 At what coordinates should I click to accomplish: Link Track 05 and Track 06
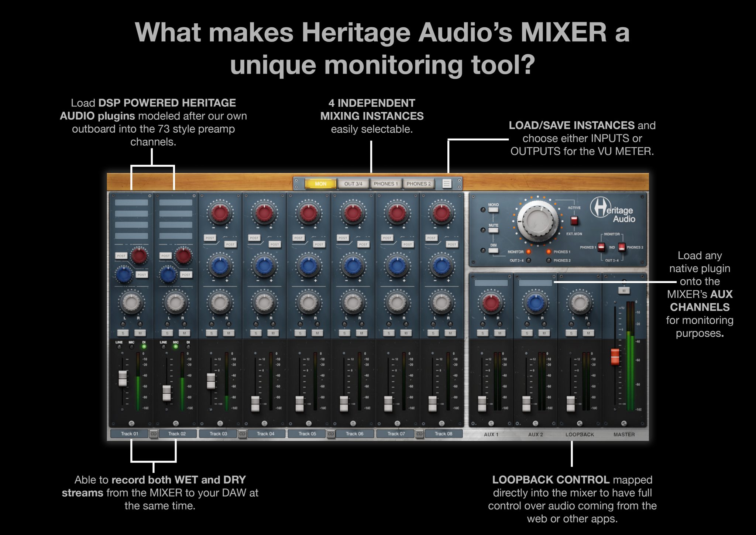(331, 434)
